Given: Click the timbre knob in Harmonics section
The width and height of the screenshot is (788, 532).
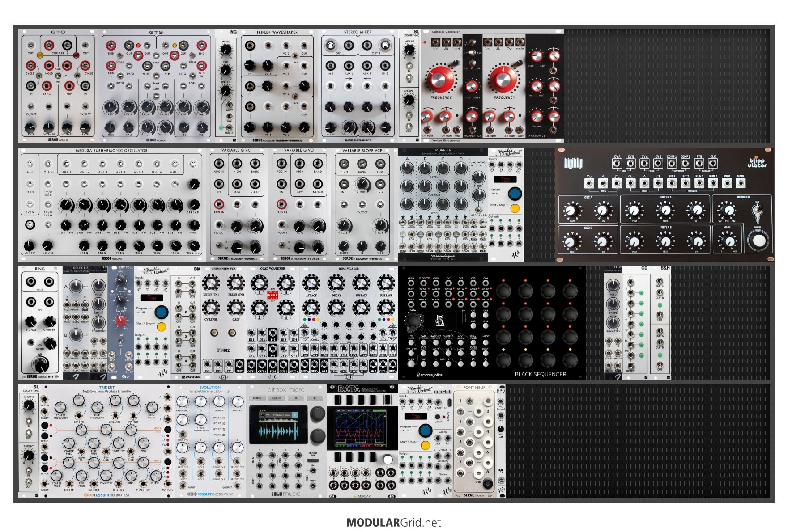Looking at the screenshot, I should (x=536, y=117).
